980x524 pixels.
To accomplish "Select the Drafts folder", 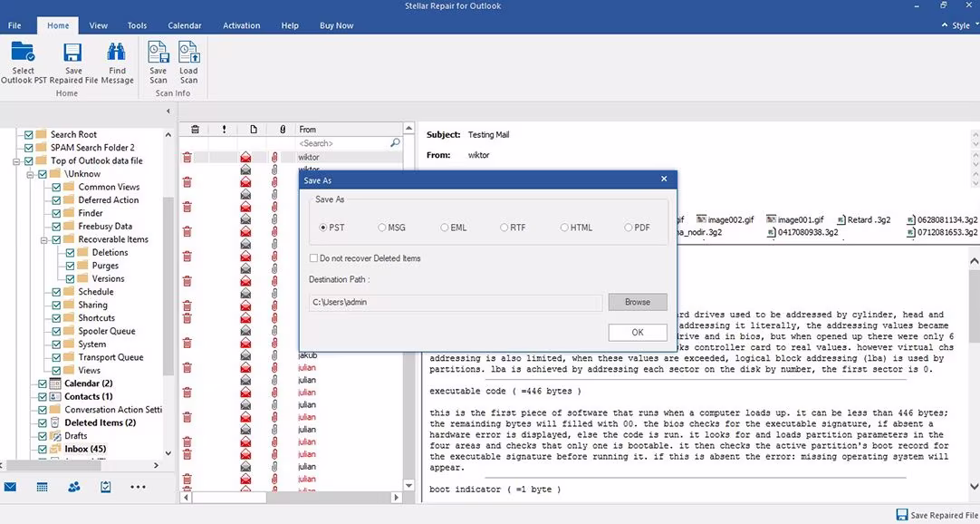I will 75,436.
